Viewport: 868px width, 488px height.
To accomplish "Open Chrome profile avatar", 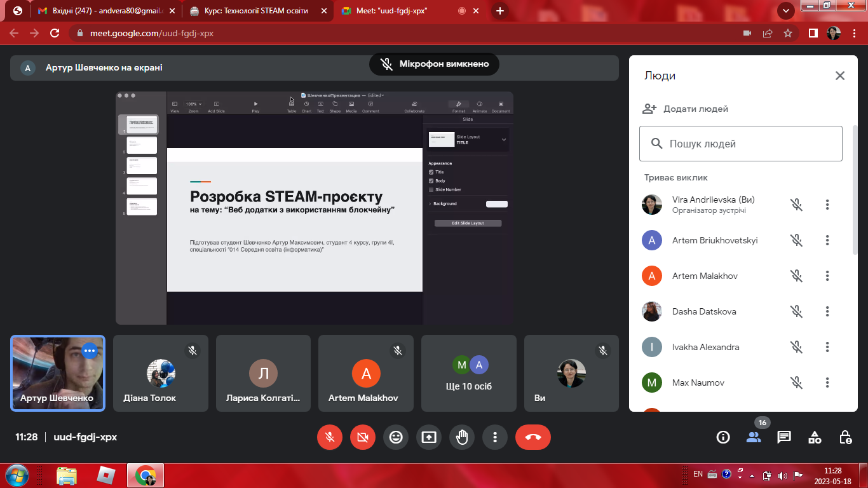I will point(834,33).
